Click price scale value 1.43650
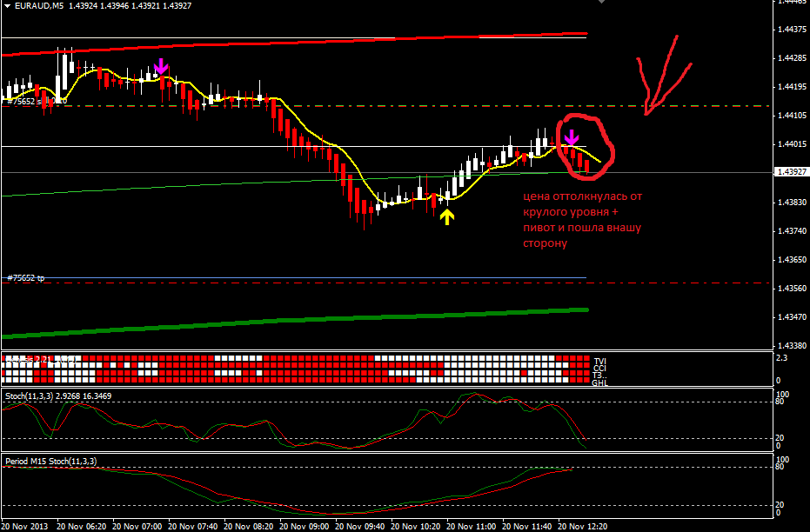Screen dimensions: 810x532 792,260
